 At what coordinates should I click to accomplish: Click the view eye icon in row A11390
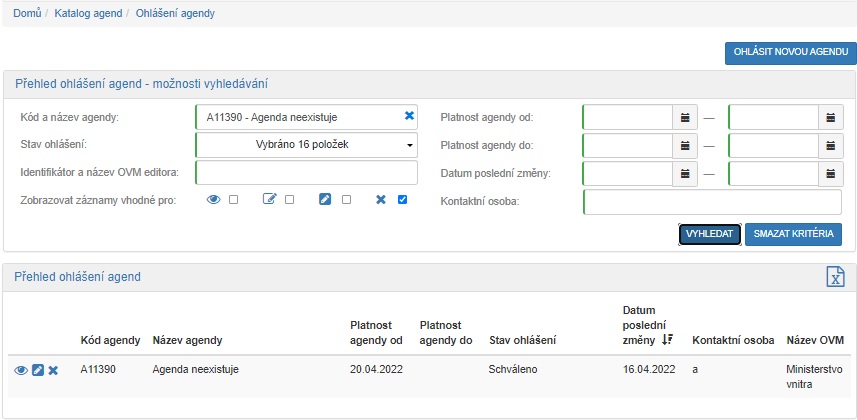coord(21,370)
